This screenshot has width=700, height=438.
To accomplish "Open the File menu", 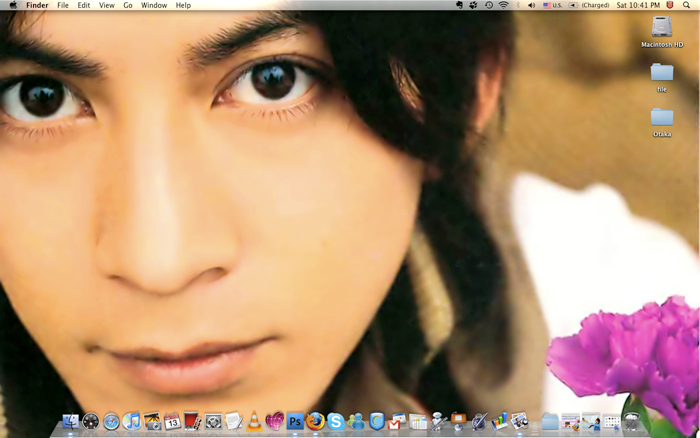I will click(x=63, y=5).
